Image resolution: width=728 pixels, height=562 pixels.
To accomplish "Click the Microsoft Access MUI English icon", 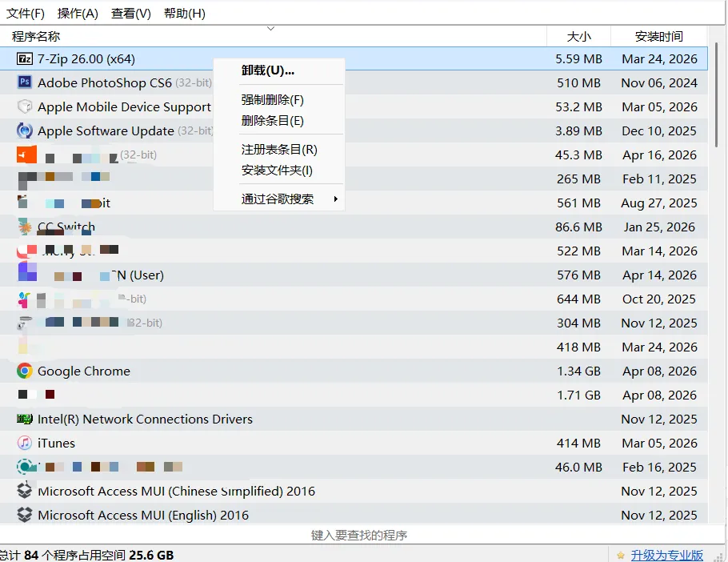I will coord(25,515).
